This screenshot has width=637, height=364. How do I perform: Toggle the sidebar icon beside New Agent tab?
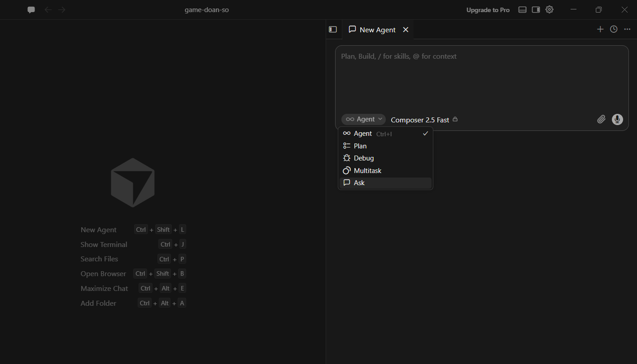coord(333,29)
